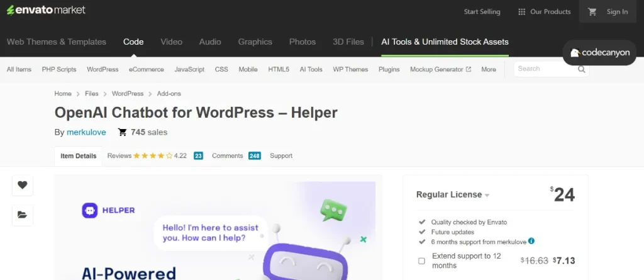
Task: Open the Graphics section
Action: [255, 42]
